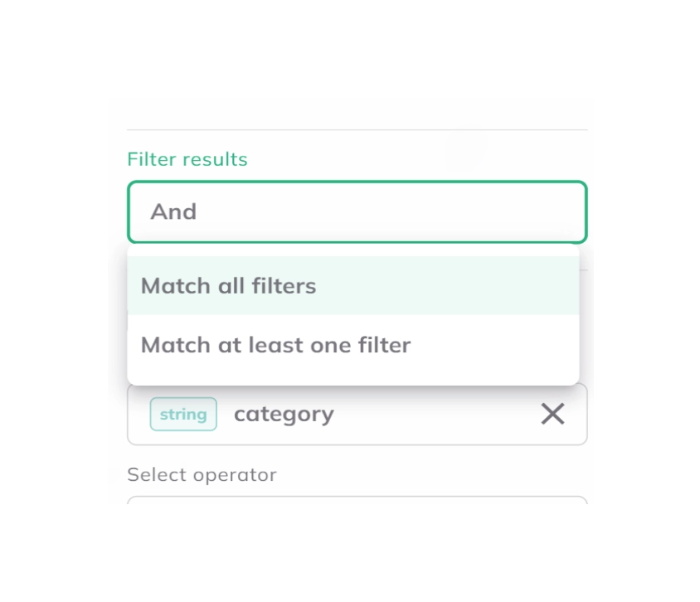Focus the combinator text box showing And
The image size is (700, 602).
click(x=357, y=211)
